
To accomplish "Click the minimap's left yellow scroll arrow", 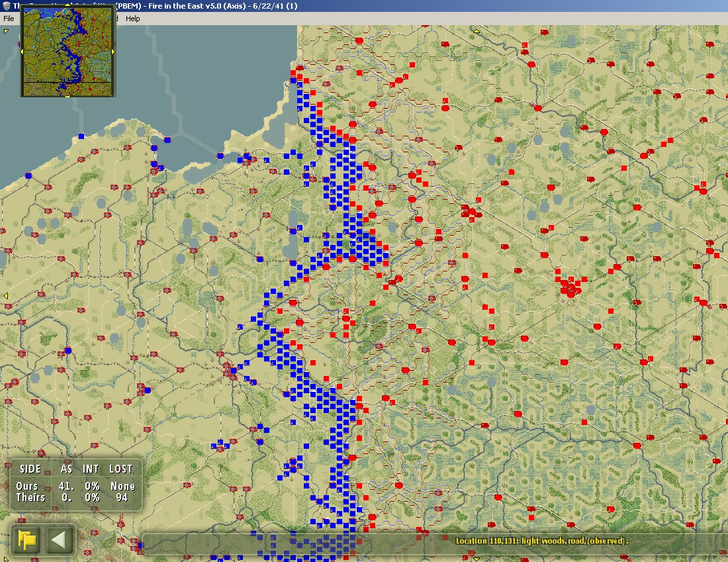I will (x=22, y=52).
